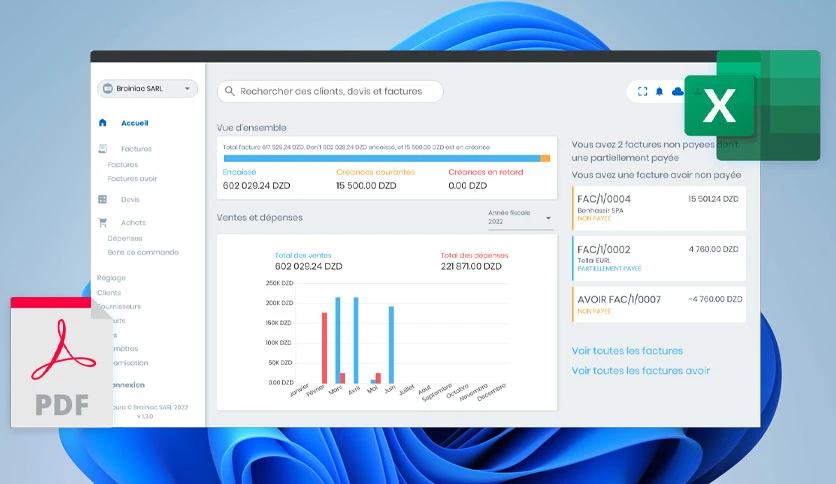Open Factures avoir sub-item
The height and width of the screenshot is (484, 836).
click(x=132, y=179)
